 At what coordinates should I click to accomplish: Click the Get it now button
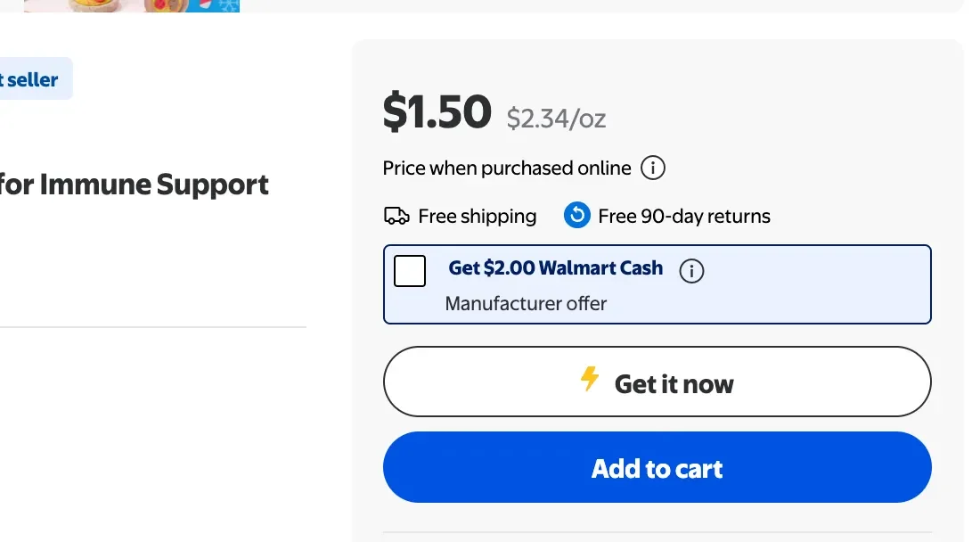click(657, 382)
